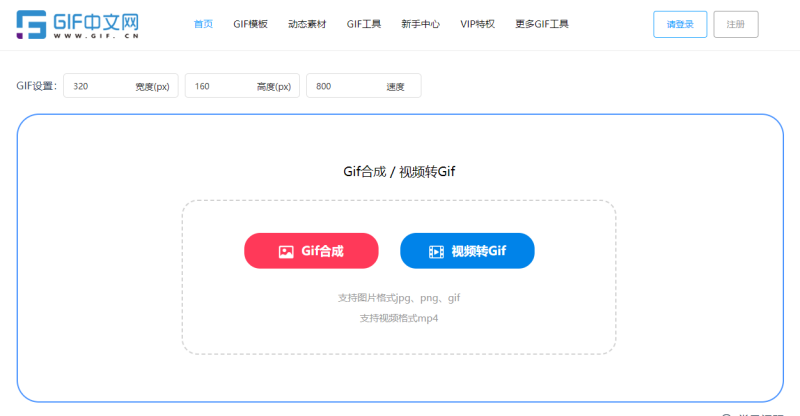Open the 首页 home tab
Image resolution: width=800 pixels, height=416 pixels.
203,24
